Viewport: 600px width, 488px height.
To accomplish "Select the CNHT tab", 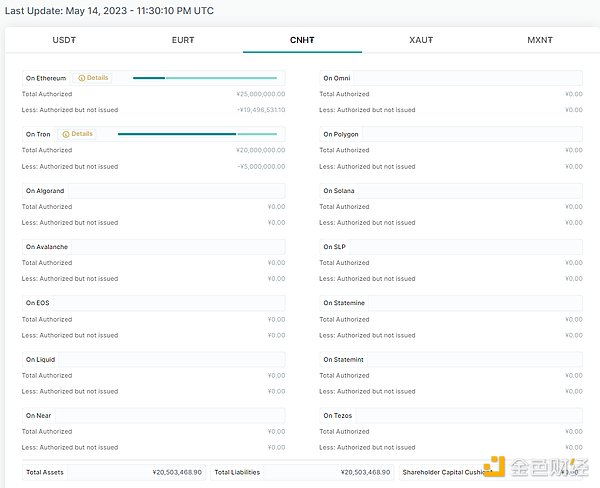I will [302, 40].
